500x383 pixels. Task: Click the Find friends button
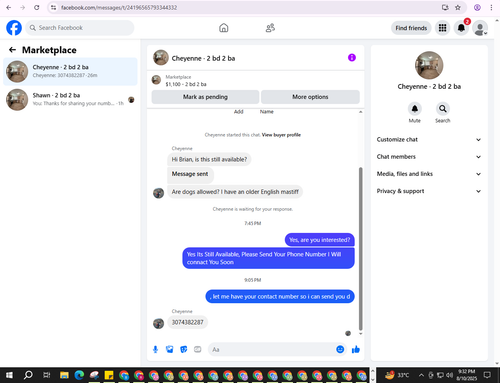tap(411, 28)
